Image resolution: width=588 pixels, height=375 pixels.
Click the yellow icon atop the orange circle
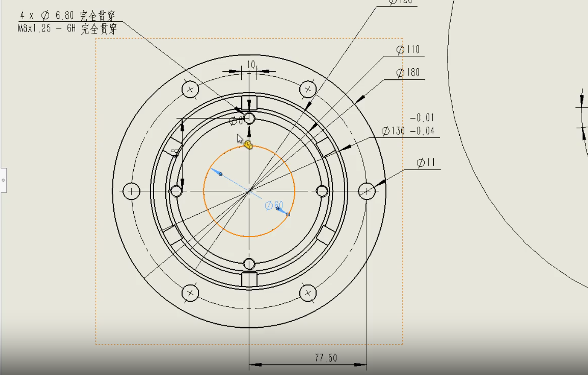click(x=248, y=145)
